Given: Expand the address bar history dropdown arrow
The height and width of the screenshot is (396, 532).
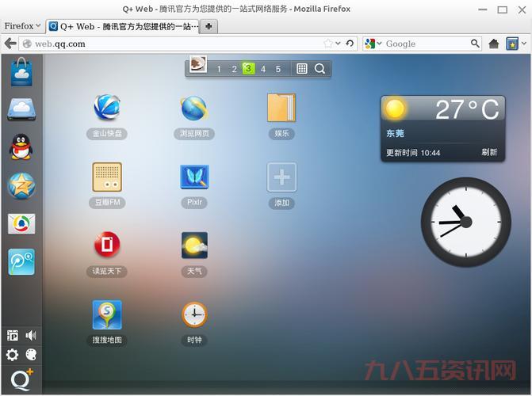Looking at the screenshot, I should pos(339,44).
